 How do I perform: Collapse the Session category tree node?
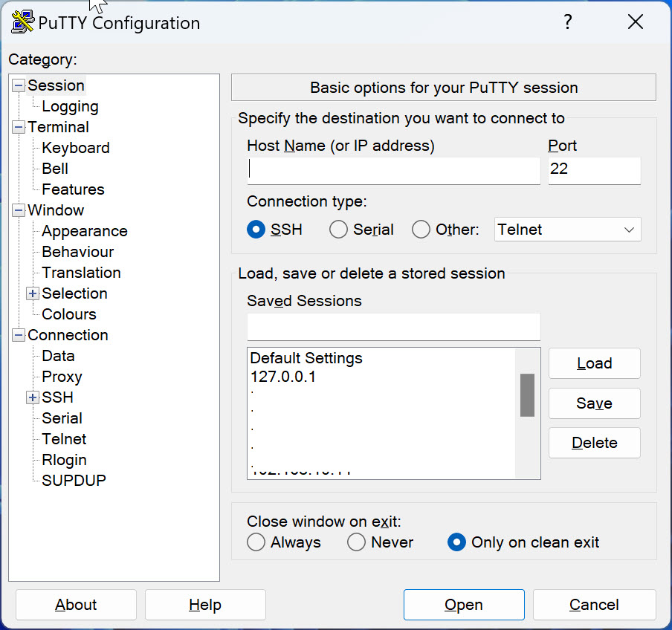coord(19,85)
